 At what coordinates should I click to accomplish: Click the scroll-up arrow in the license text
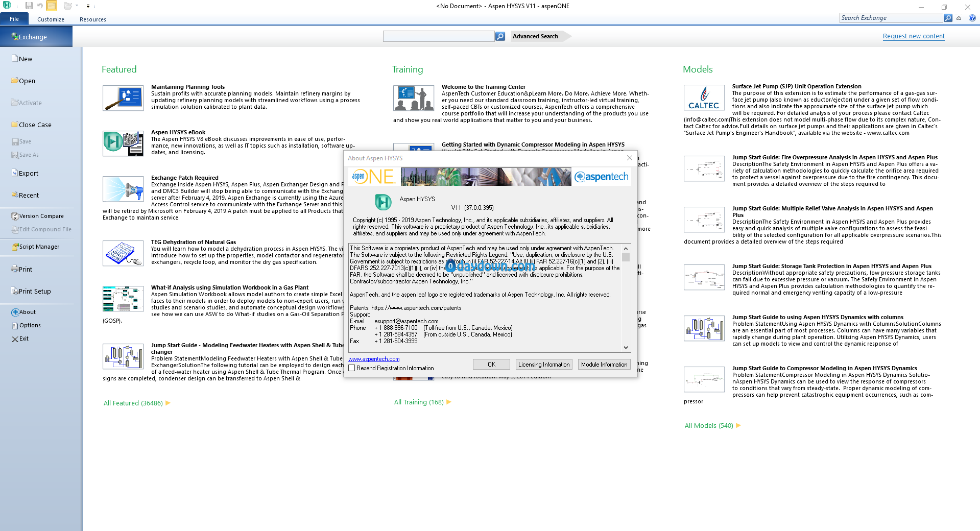click(x=626, y=248)
